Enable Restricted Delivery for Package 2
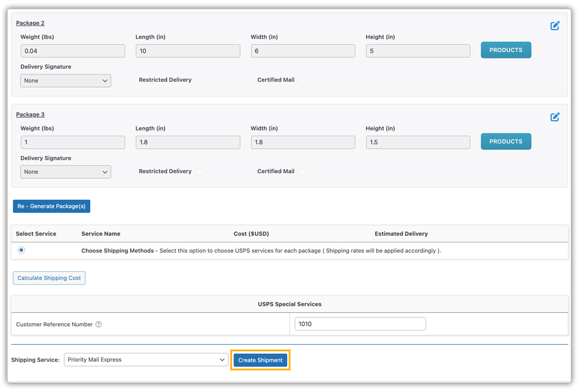The height and width of the screenshot is (392, 578). pyautogui.click(x=199, y=80)
